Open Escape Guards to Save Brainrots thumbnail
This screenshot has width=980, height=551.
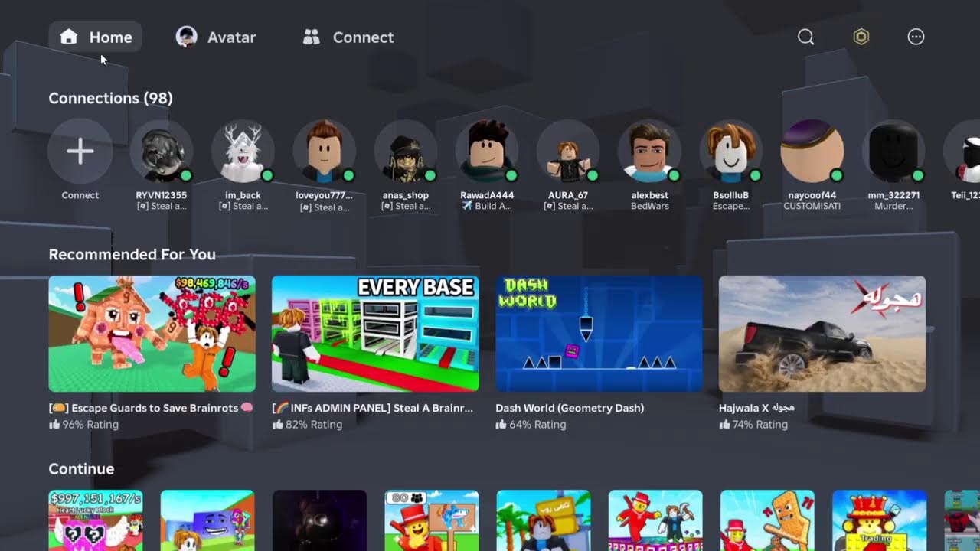click(x=152, y=334)
